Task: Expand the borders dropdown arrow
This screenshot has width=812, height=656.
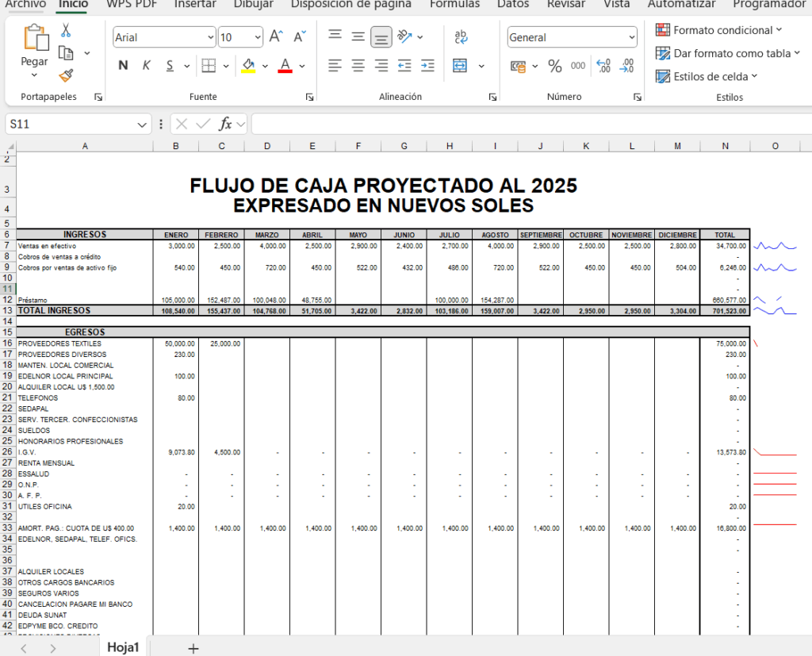Action: tap(226, 67)
